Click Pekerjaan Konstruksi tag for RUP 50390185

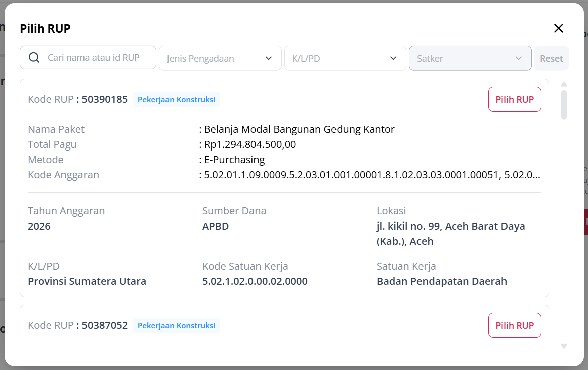tap(176, 100)
